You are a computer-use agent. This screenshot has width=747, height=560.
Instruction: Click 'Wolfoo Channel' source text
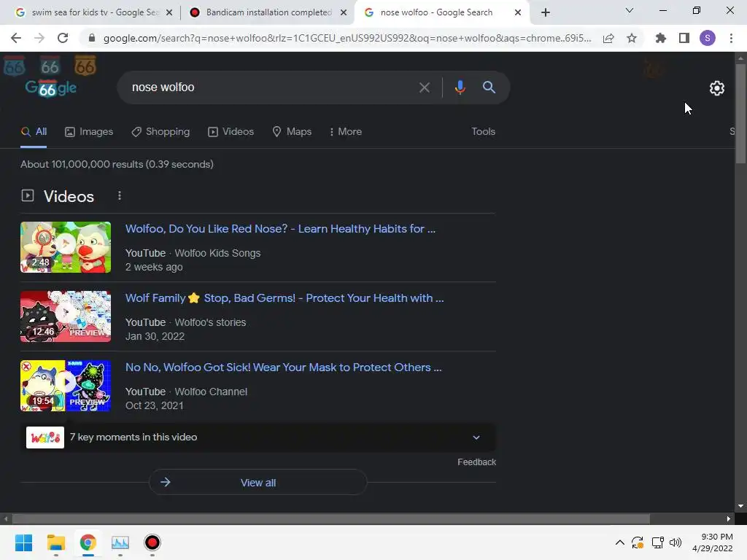coord(211,392)
